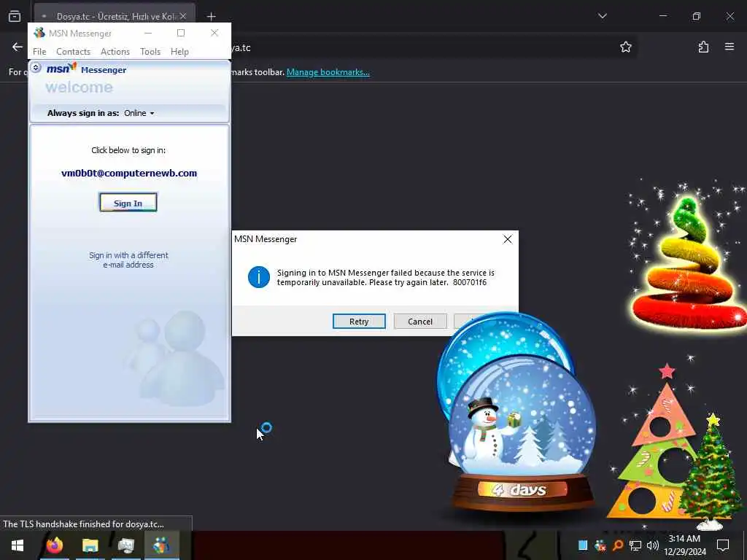Collapse the MSN Messenger header chevron
This screenshot has width=747, height=560.
click(36, 68)
